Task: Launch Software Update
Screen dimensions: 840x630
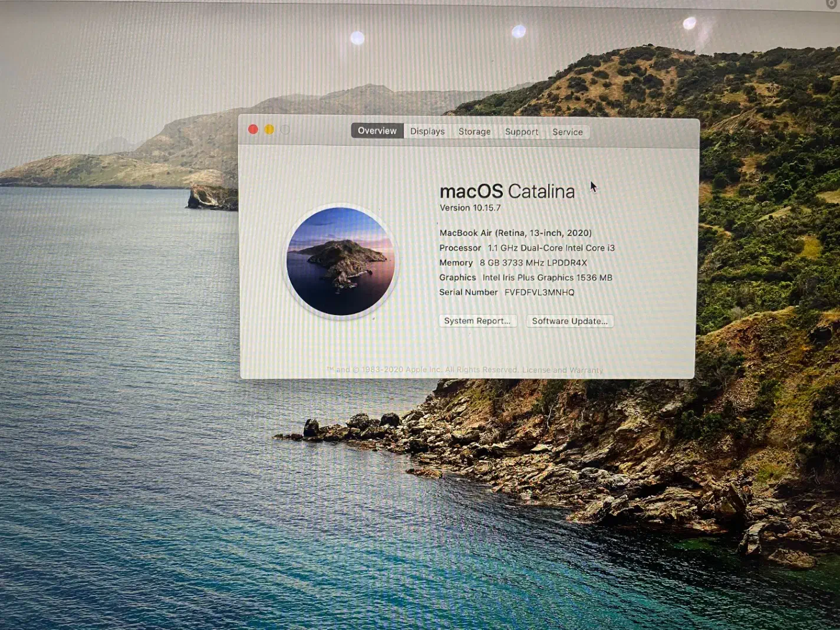Action: (x=569, y=321)
